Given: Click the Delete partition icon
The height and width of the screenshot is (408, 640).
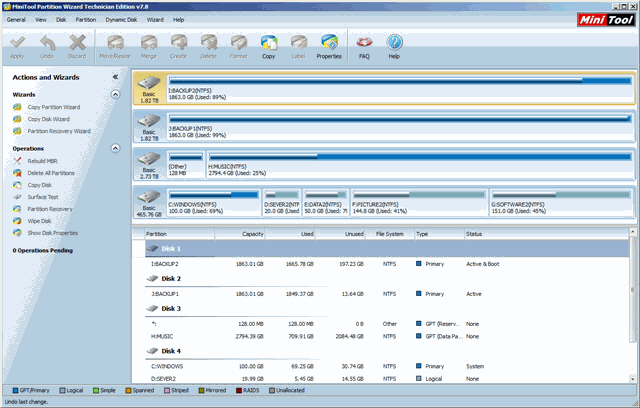Looking at the screenshot, I should click(x=209, y=47).
